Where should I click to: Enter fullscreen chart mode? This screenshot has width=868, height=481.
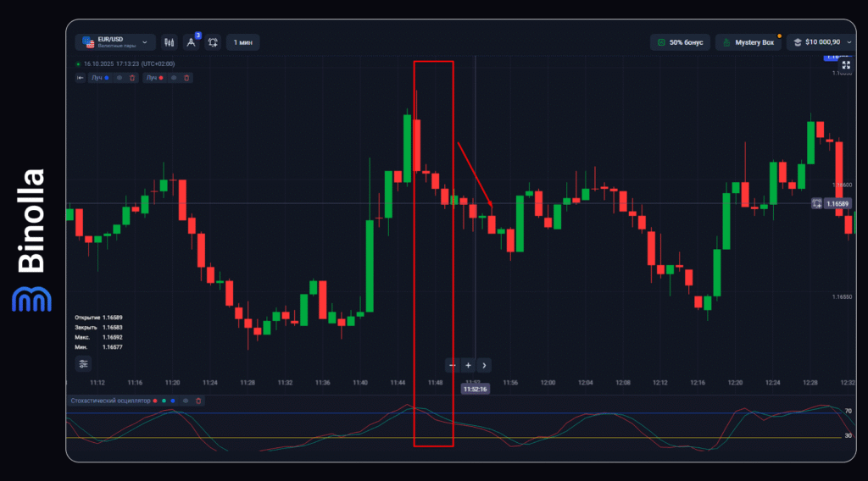click(845, 64)
